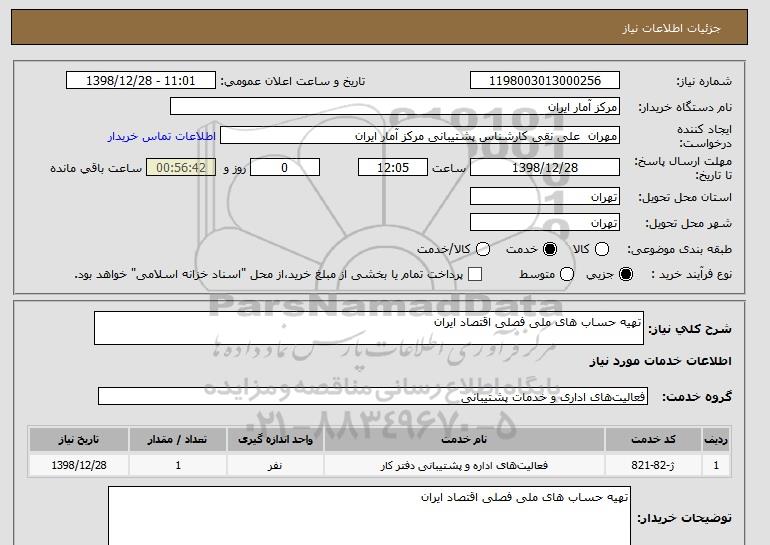Screen dimensions: 770x545
Task: Click the گروه خدمت field
Action: pyautogui.click(x=373, y=396)
